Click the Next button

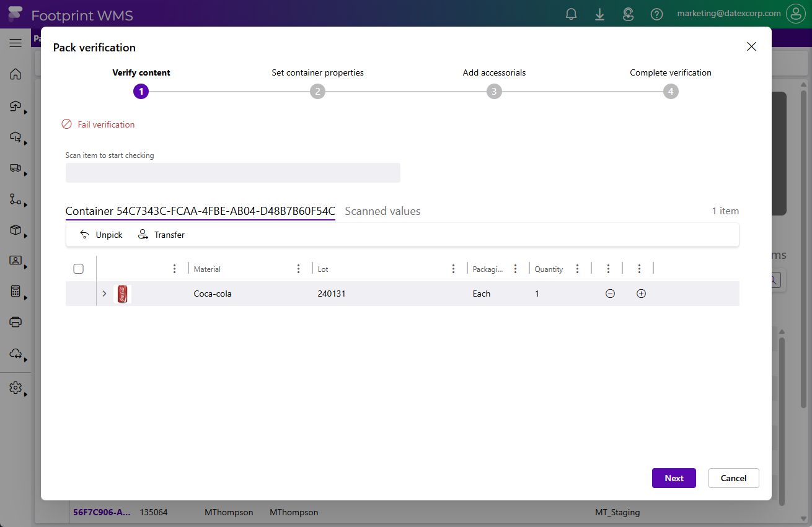(x=674, y=478)
